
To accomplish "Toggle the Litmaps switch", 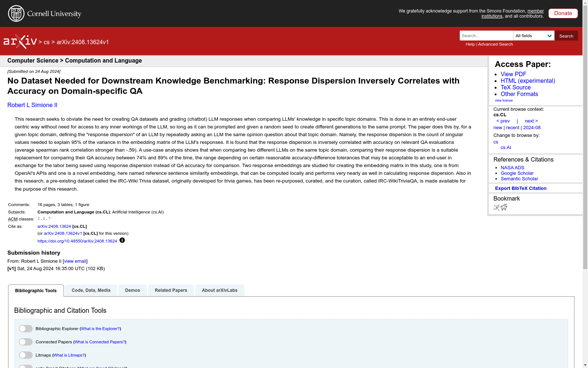I will pos(26,355).
